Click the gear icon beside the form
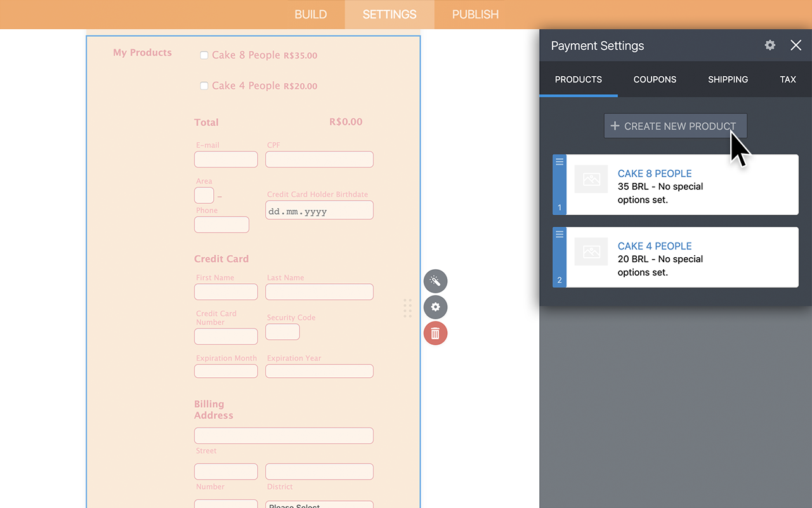The image size is (812, 508). coord(435,307)
